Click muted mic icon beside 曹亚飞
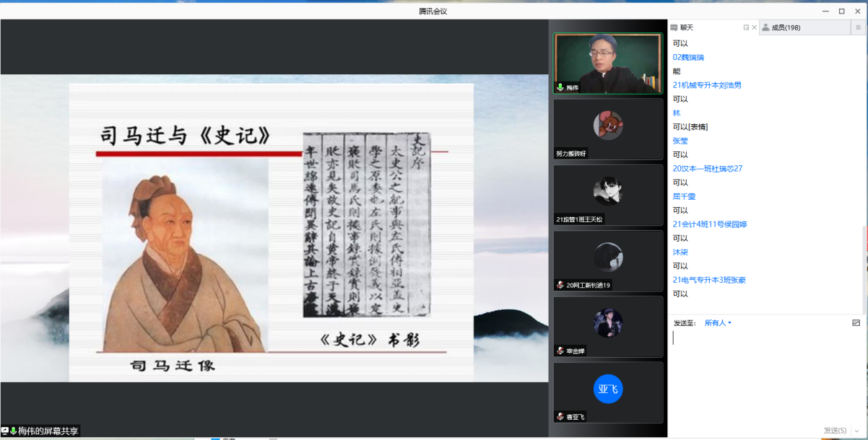Screen dimensions: 868x440 click(560, 417)
